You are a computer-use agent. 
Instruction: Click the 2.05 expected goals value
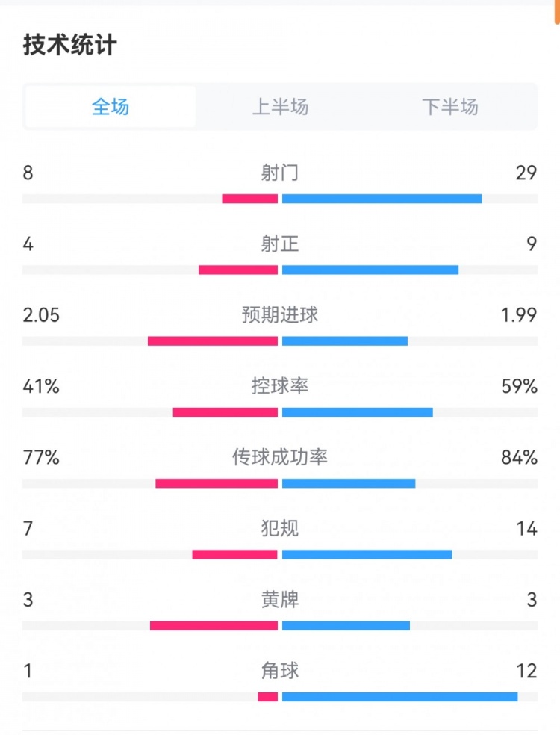point(41,314)
